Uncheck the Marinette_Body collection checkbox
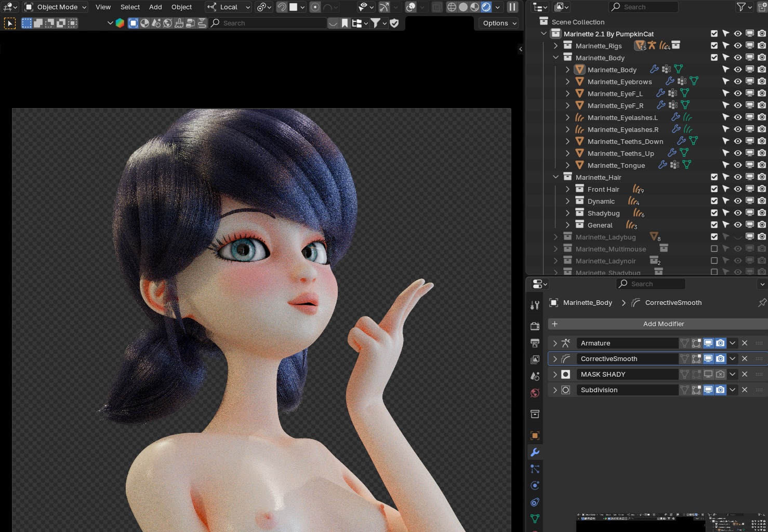The image size is (768, 532). click(x=714, y=58)
